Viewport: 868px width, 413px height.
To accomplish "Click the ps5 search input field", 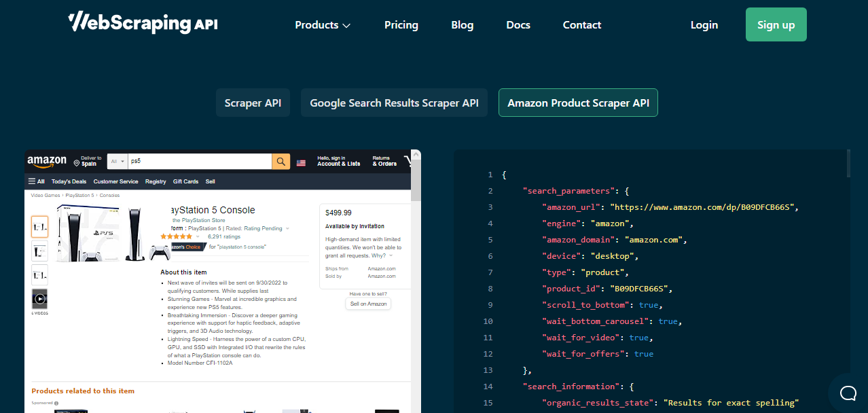I will (197, 161).
